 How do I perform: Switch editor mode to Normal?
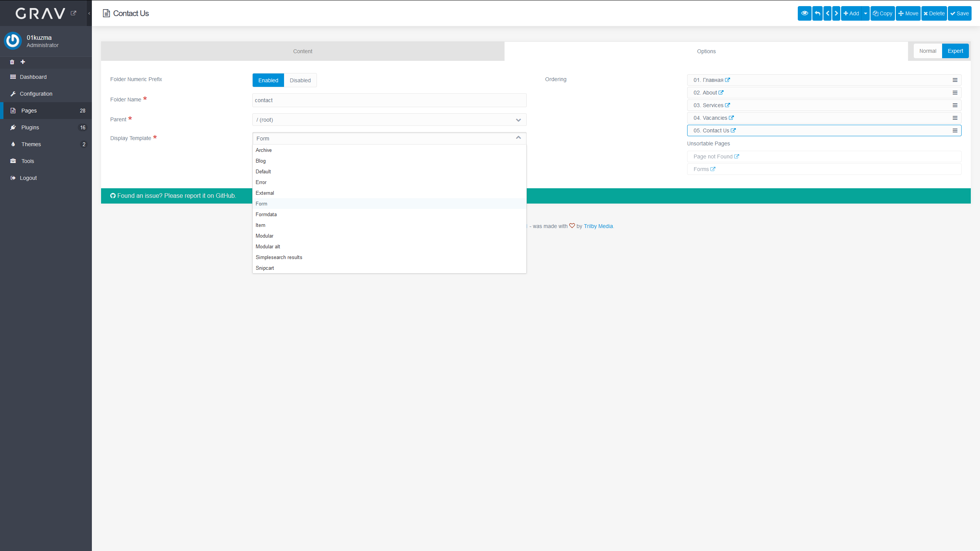pos(928,51)
